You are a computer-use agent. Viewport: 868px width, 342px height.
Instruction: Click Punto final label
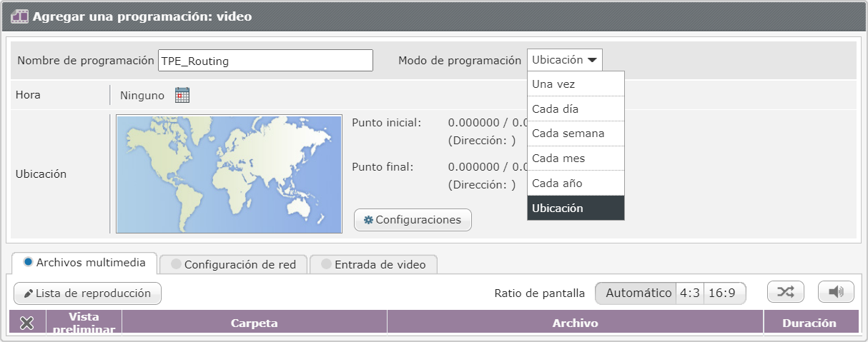(x=383, y=166)
